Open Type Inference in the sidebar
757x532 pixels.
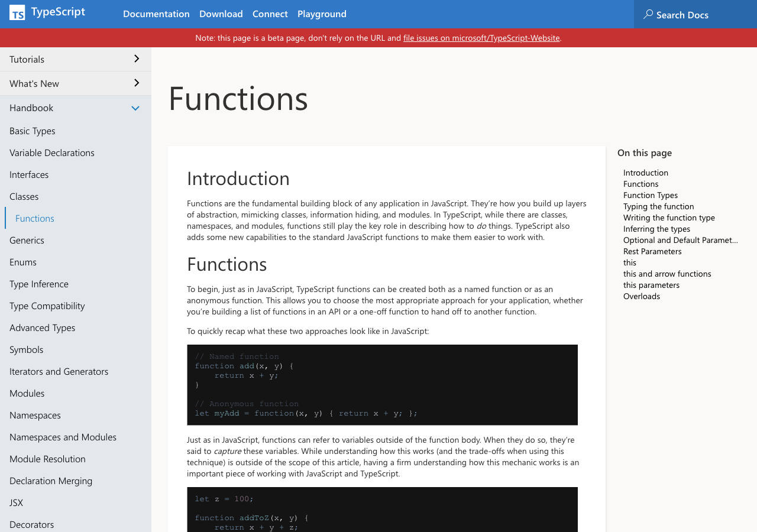[x=39, y=284]
